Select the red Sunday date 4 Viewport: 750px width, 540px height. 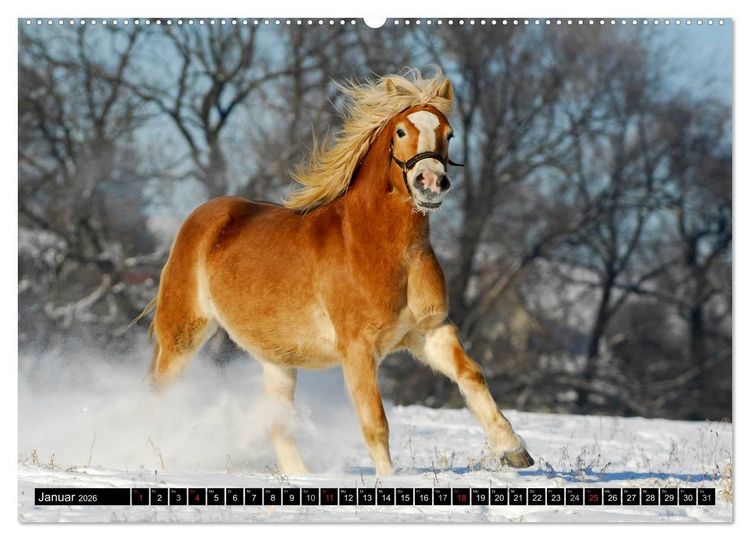click(x=197, y=497)
